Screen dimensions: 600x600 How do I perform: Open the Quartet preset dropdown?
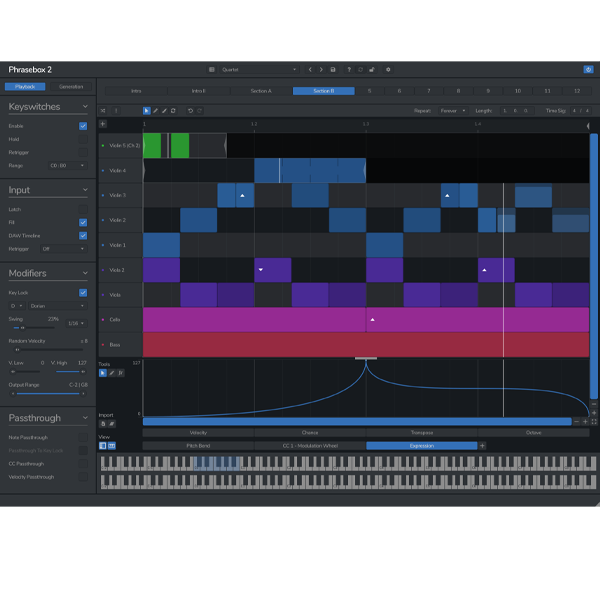click(x=259, y=70)
